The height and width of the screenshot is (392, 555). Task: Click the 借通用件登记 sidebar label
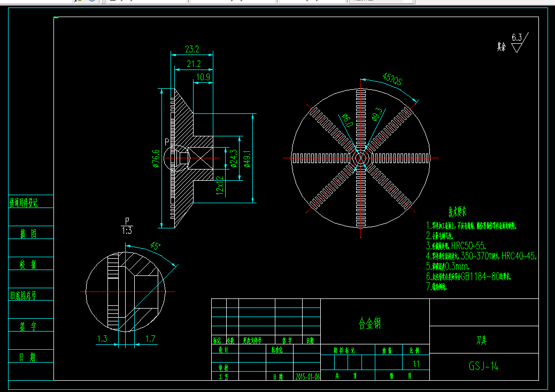coord(24,203)
